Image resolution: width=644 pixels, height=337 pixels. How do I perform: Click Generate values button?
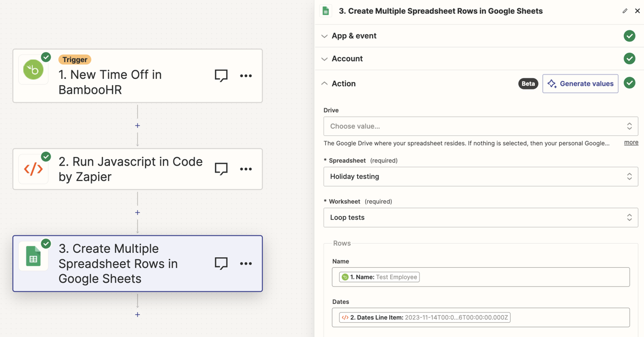(x=581, y=84)
